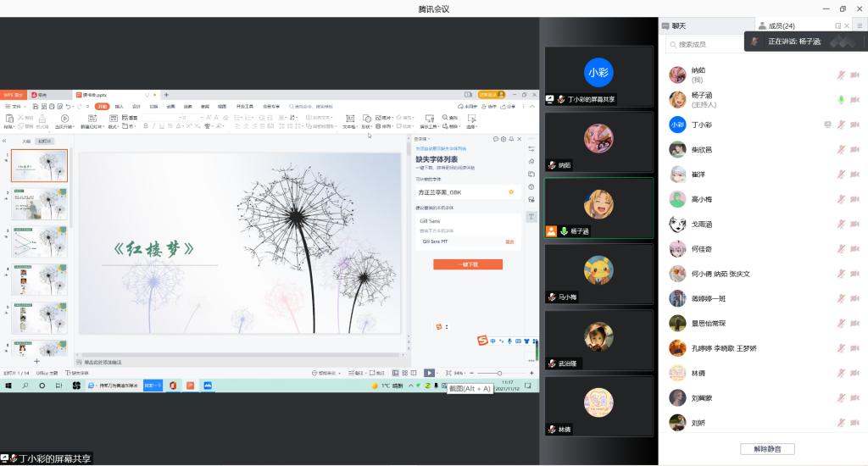
Task: Toggle 朱欣邑's microphone mute icon
Action: [841, 150]
